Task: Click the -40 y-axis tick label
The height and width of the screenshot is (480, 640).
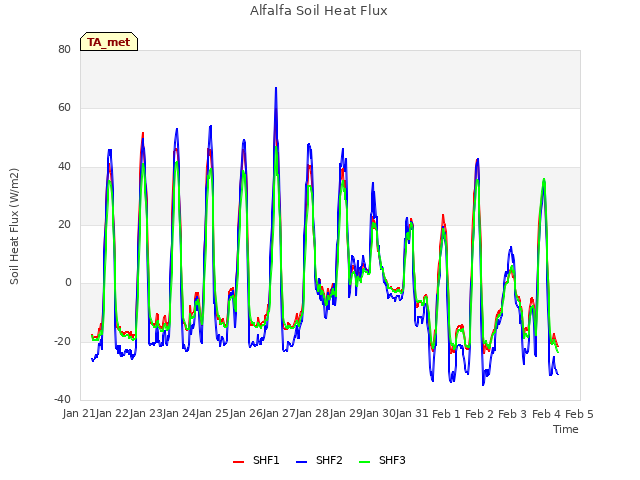Action: coord(62,399)
